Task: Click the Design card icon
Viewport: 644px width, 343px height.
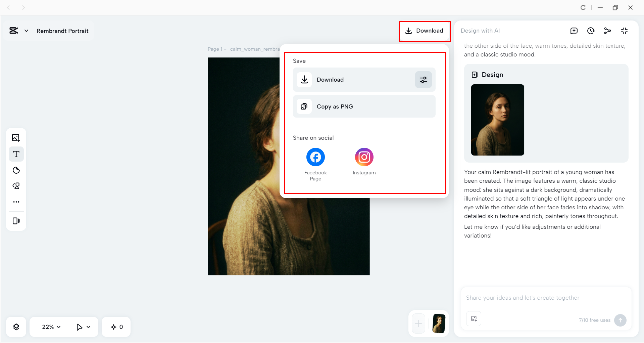Action: 475,75
